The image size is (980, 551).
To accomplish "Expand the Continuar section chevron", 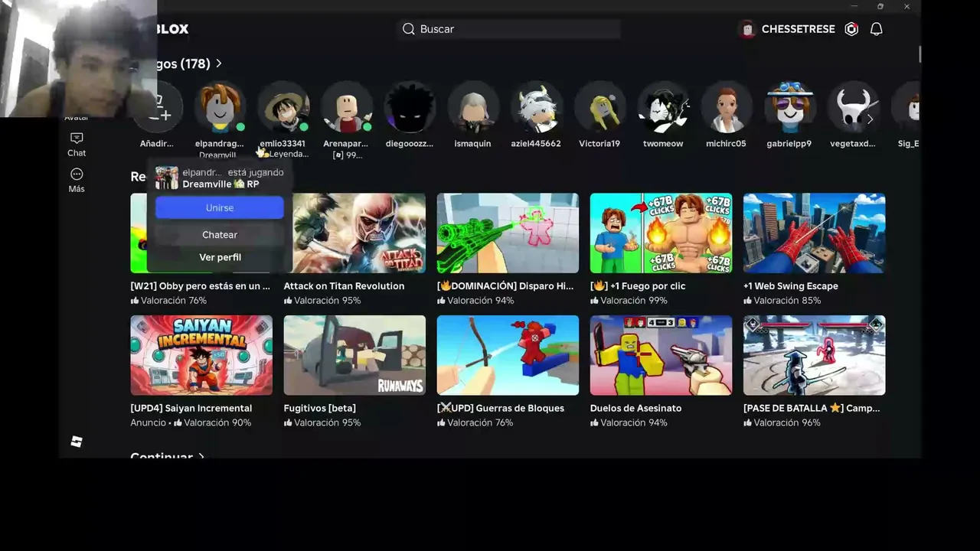I will click(x=201, y=457).
